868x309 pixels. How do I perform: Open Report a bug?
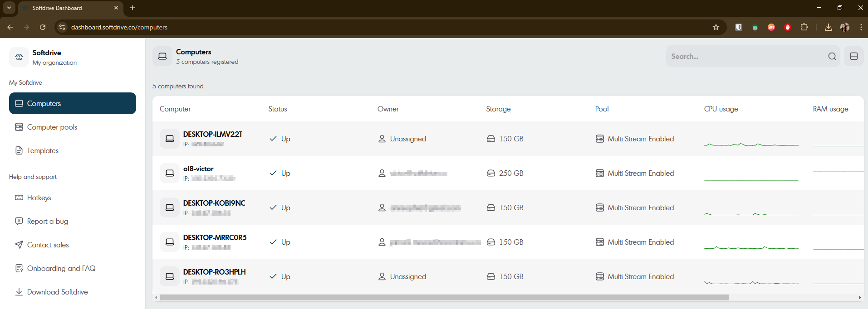[x=73, y=221]
